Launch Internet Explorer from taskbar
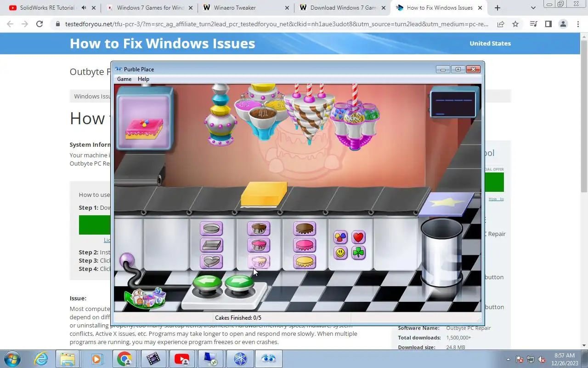588x368 pixels. 41,359
